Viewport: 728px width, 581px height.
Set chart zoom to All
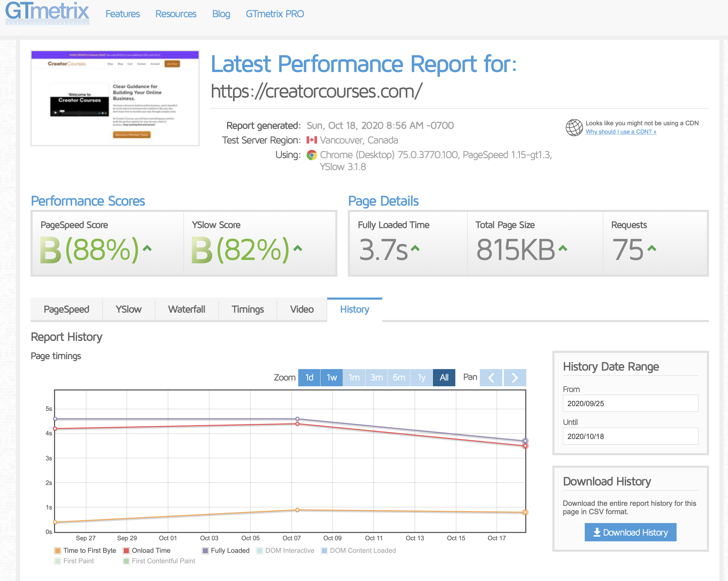click(444, 377)
